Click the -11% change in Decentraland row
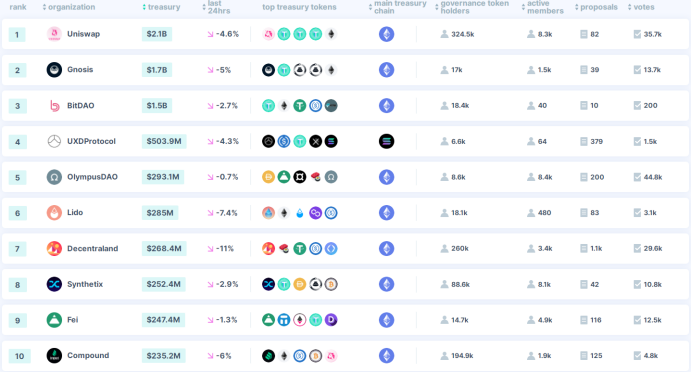The image size is (692, 372). click(x=225, y=248)
